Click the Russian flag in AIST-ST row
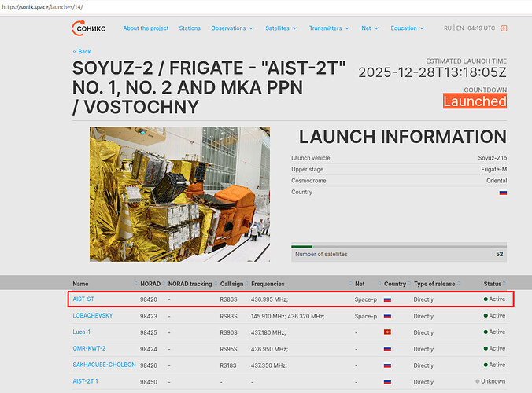This screenshot has width=532, height=393. (387, 299)
